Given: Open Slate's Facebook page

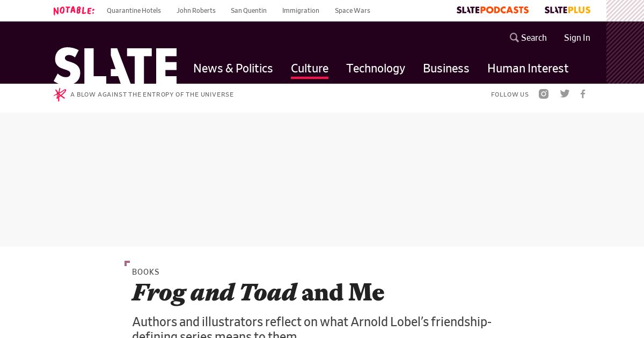Looking at the screenshot, I should pos(583,94).
